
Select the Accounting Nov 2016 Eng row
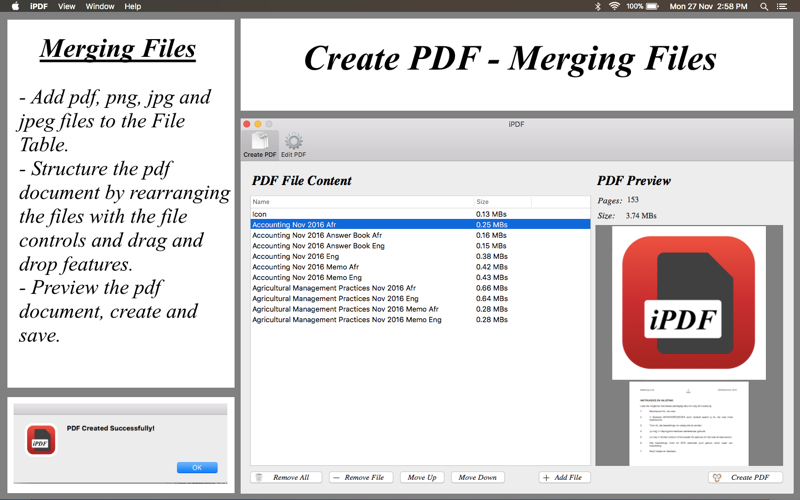[x=420, y=256]
